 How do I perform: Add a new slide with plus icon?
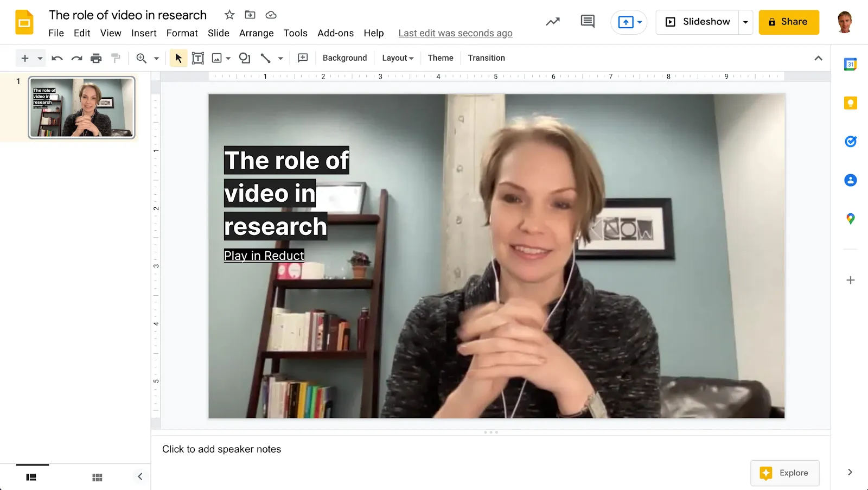pos(24,58)
